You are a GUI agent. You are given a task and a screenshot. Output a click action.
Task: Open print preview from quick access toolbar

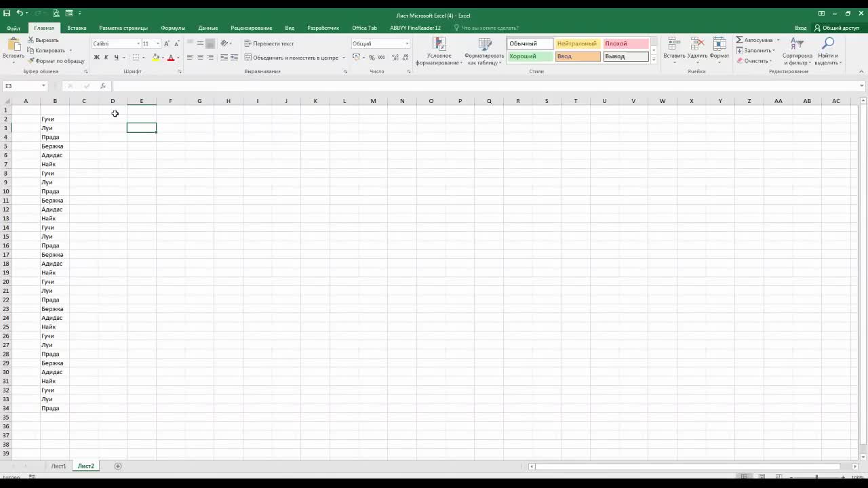(56, 13)
